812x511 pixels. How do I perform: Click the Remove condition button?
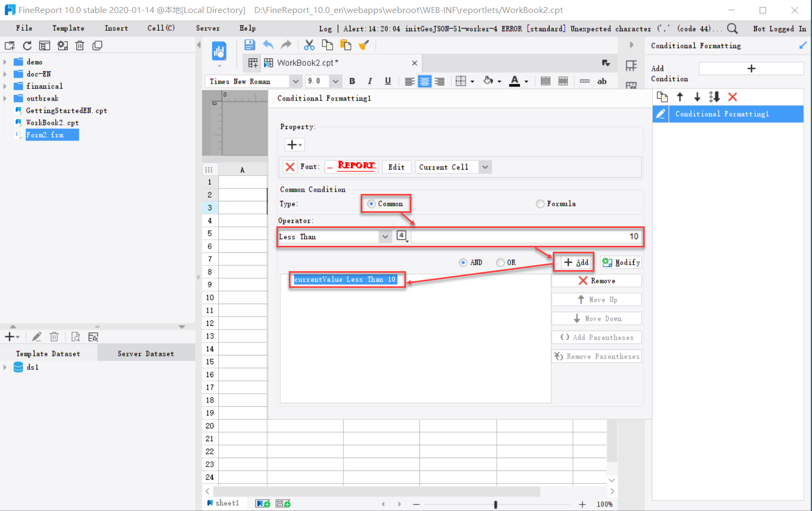coord(597,281)
